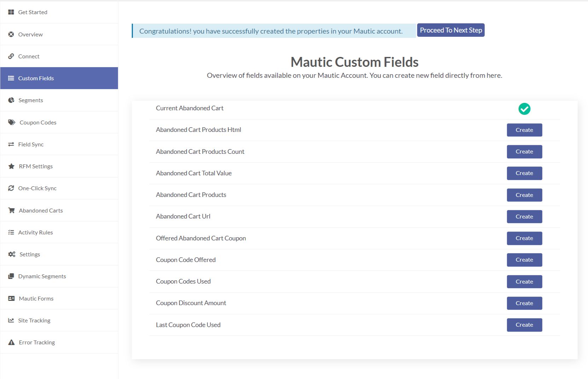Create the Coupon Code Offered field
Viewport: 588px width, 379px height.
[x=524, y=260]
